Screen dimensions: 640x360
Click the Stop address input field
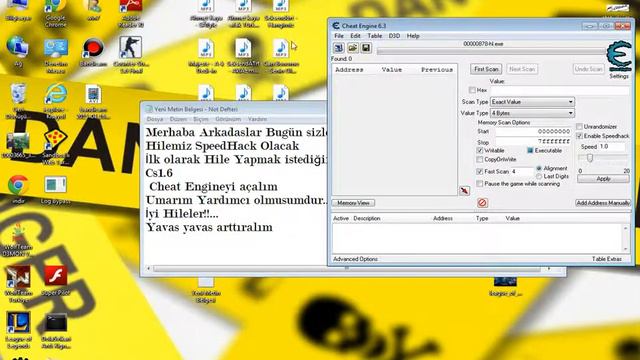pyautogui.click(x=533, y=142)
